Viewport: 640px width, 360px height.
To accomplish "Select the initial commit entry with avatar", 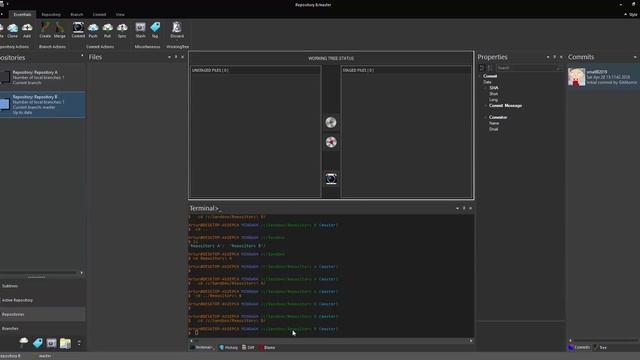I will tap(603, 77).
